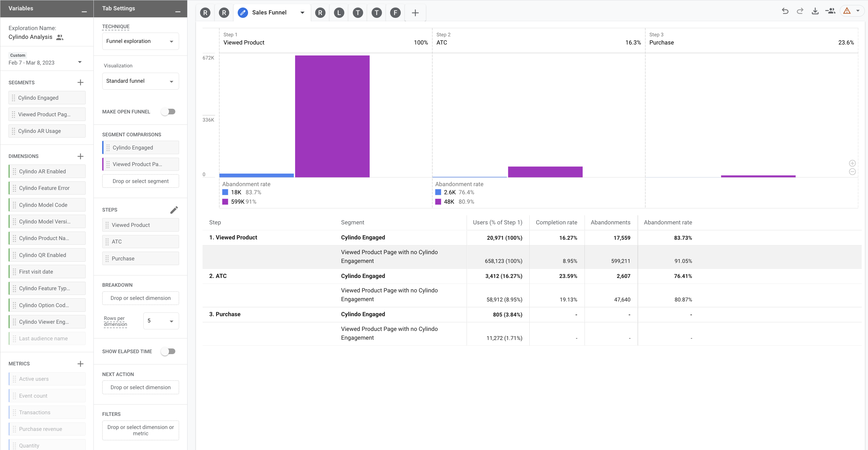Add a new segment with plus icon

tap(80, 82)
